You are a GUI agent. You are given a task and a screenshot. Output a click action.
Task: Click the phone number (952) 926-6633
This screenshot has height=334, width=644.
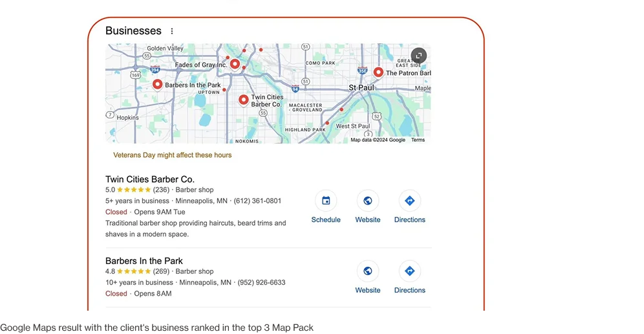[x=261, y=283]
